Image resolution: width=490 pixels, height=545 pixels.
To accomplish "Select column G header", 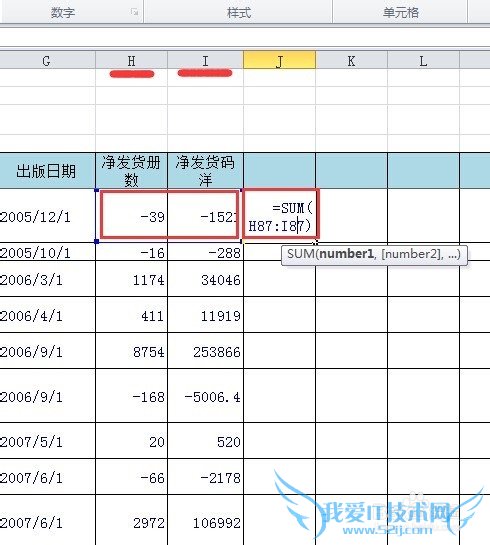I will [x=47, y=60].
